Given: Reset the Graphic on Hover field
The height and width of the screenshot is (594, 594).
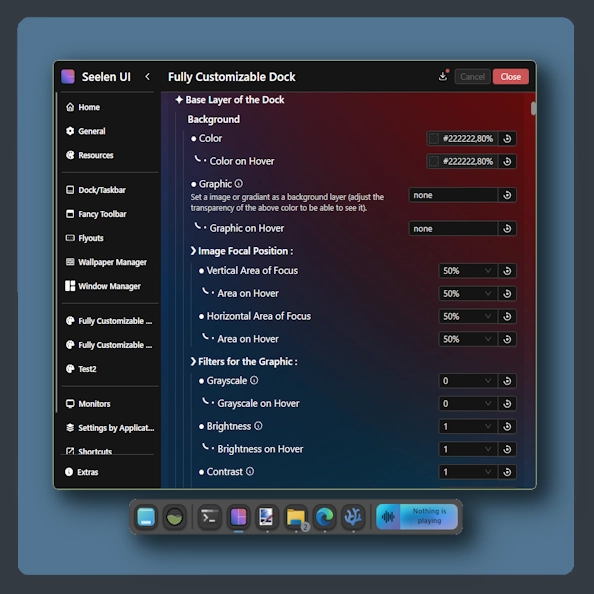Looking at the screenshot, I should click(507, 228).
